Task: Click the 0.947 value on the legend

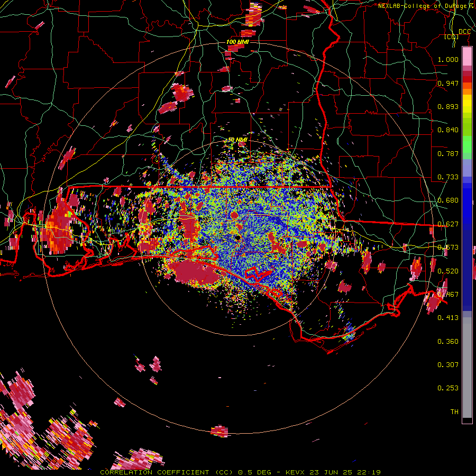Action: [x=448, y=83]
